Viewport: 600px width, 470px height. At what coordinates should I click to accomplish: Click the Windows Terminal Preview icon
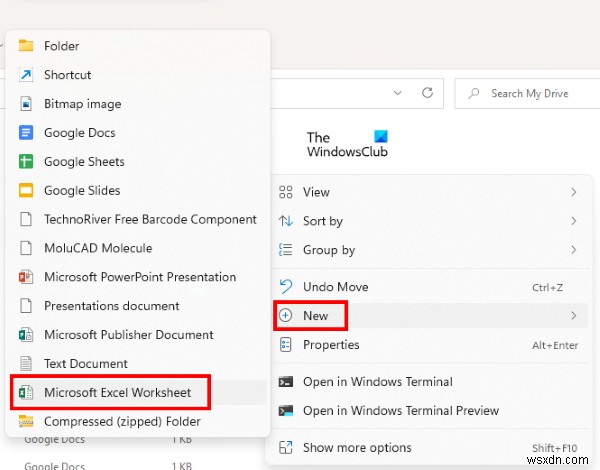(285, 411)
